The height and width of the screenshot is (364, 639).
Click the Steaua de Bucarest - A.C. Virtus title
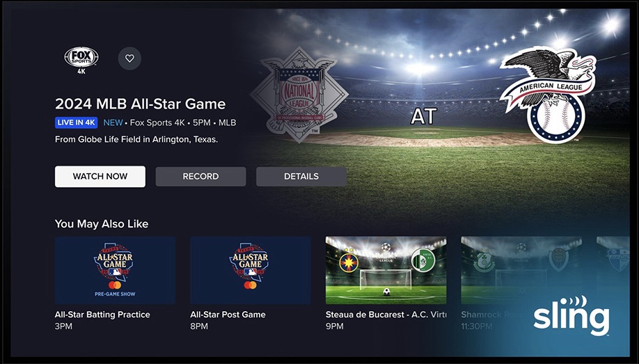pos(386,315)
